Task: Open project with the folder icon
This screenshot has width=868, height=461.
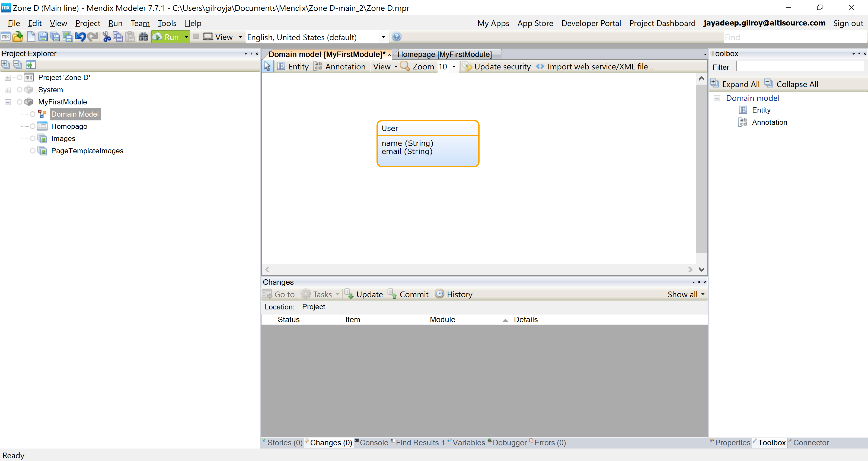Action: [18, 37]
